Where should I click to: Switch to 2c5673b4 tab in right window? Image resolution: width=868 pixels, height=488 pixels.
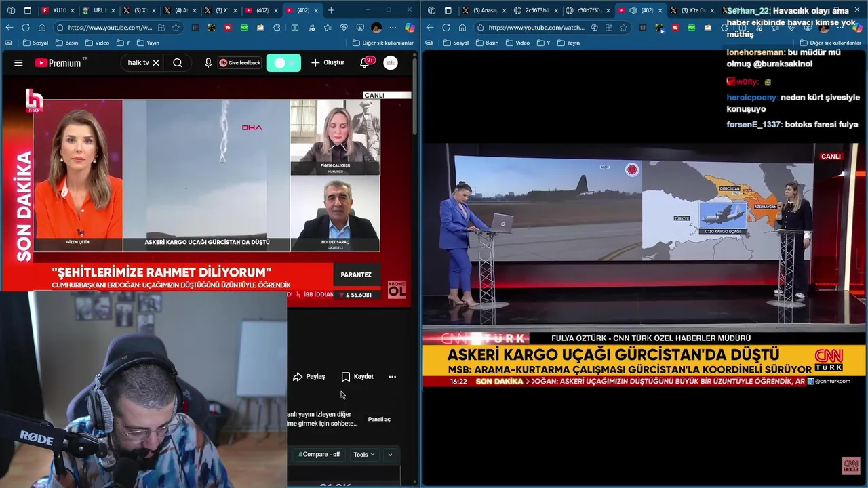(536, 10)
